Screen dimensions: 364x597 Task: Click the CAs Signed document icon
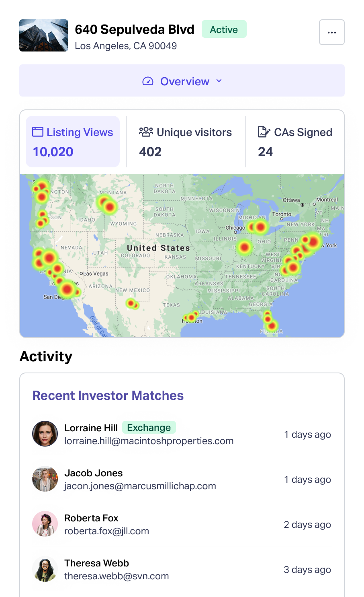tap(264, 132)
